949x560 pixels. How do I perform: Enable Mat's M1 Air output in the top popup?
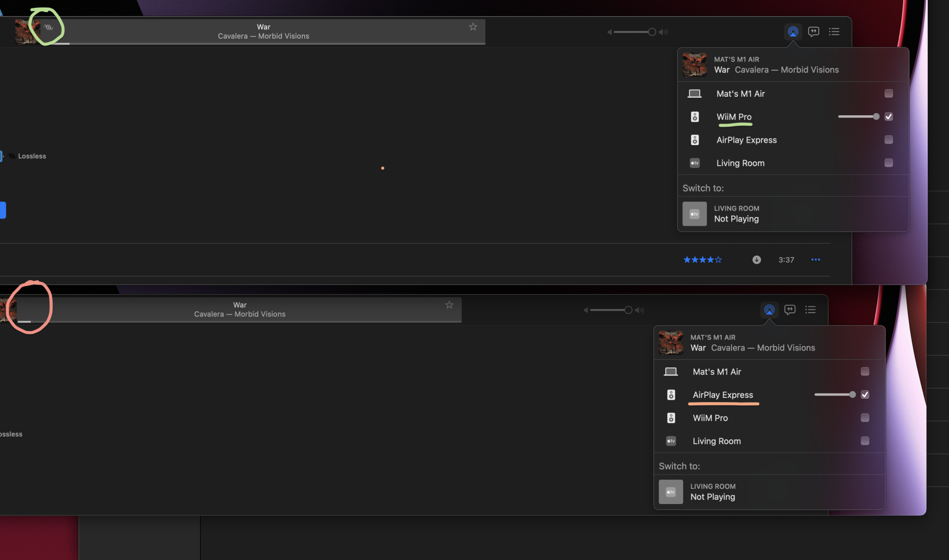point(888,93)
